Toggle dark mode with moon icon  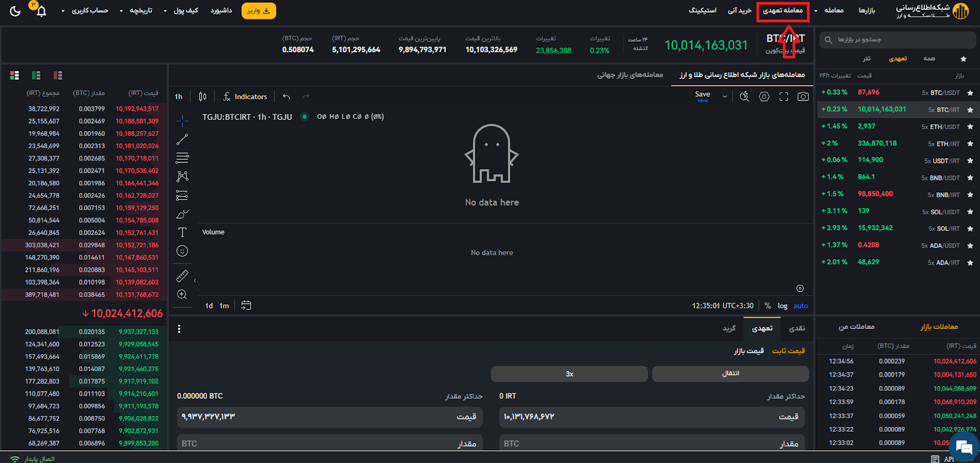click(15, 11)
